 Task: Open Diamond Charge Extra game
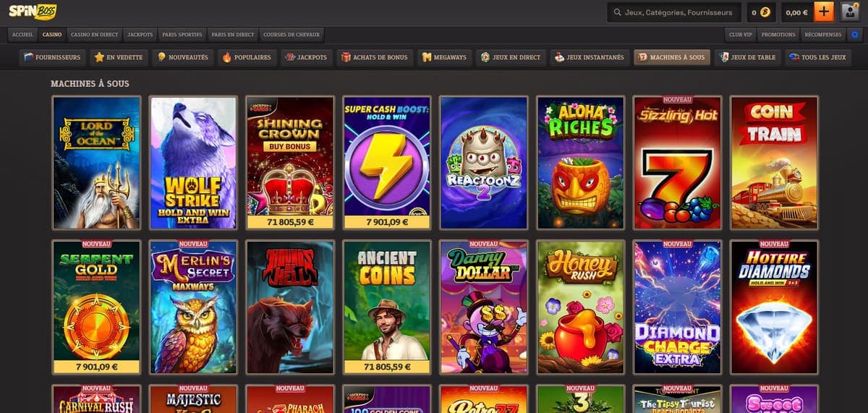pyautogui.click(x=678, y=307)
